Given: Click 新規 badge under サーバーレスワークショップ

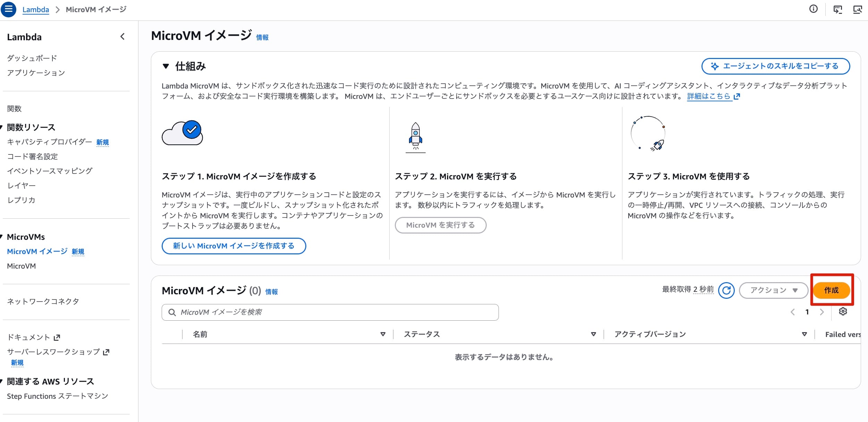Looking at the screenshot, I should click(x=17, y=363).
